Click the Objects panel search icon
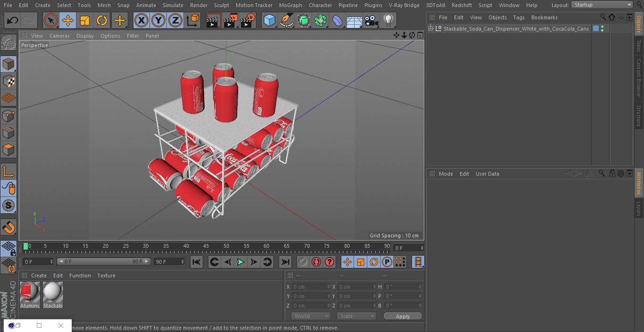This screenshot has height=332, width=644. point(603,17)
